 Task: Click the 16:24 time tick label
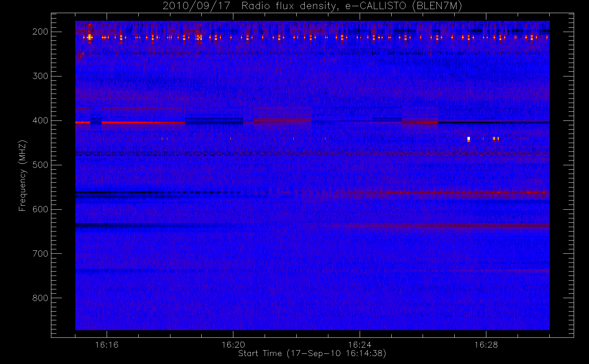[360, 345]
